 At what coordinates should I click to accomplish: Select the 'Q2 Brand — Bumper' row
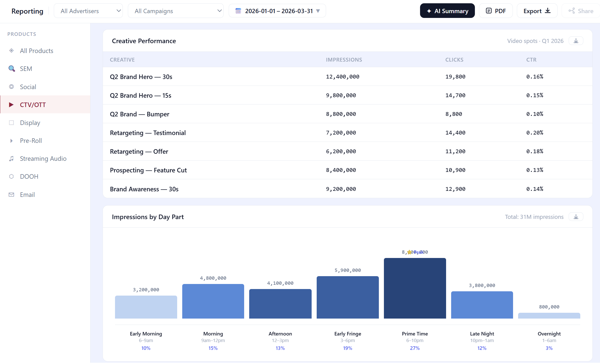tap(348, 114)
